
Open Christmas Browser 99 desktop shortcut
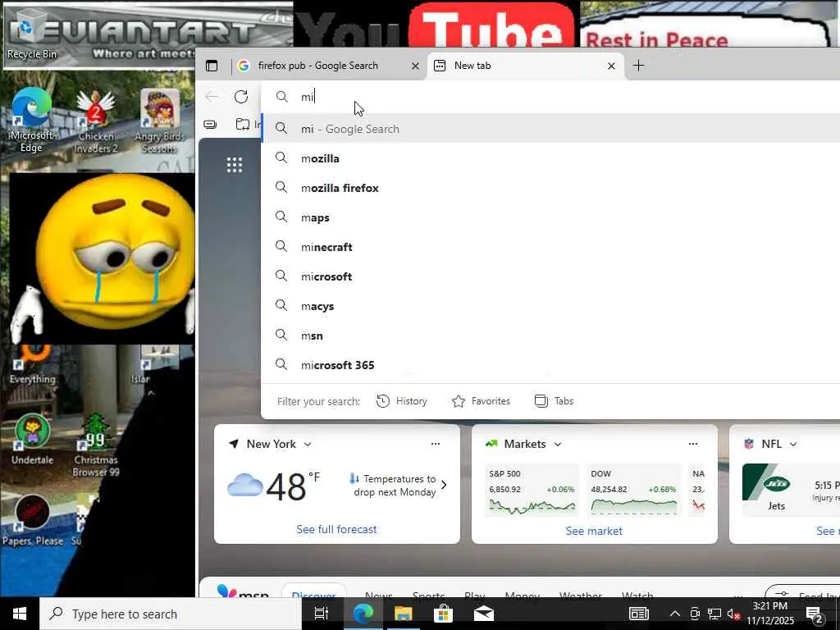96,445
